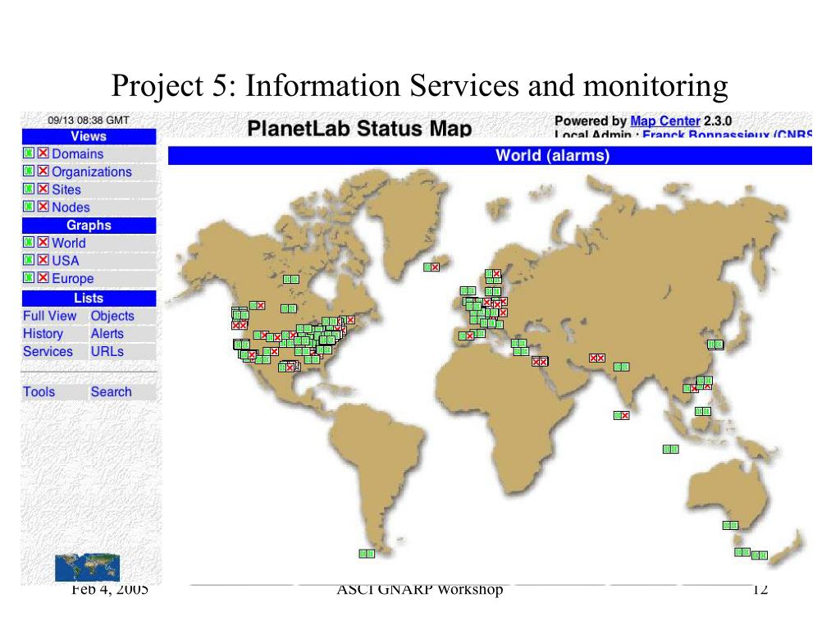Click the alarm marker in Spain
This screenshot has width=840, height=630.
coord(467,336)
